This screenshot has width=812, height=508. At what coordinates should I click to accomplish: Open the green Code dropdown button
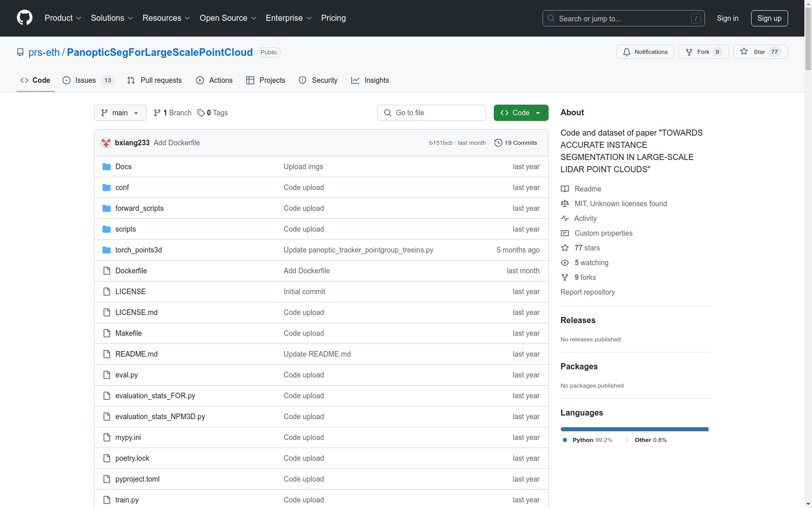pyautogui.click(x=521, y=113)
